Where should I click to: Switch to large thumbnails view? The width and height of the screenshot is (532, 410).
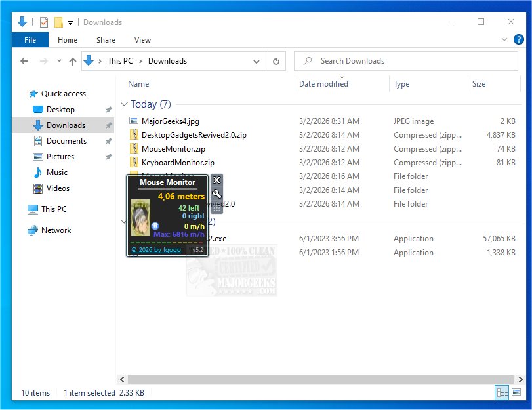pos(515,392)
